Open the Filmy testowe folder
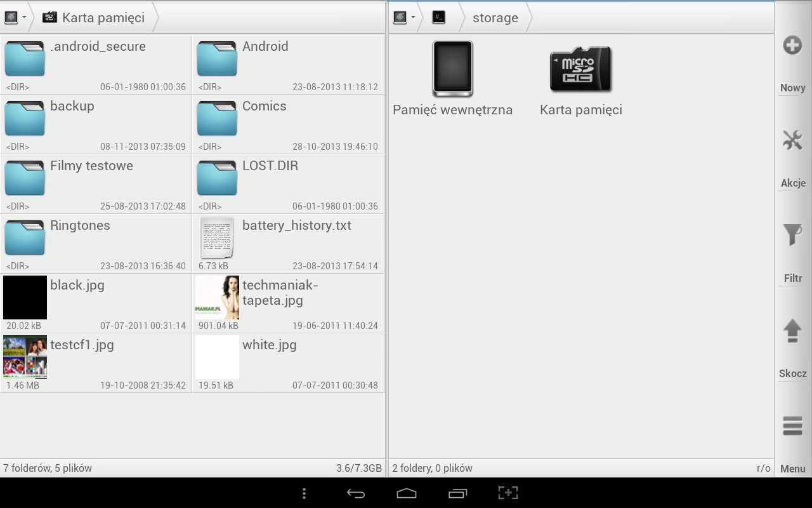812x508 pixels. coord(96,184)
